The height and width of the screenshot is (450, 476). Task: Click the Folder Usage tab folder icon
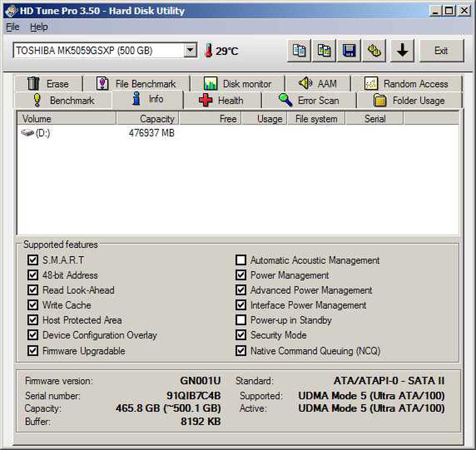pos(380,100)
